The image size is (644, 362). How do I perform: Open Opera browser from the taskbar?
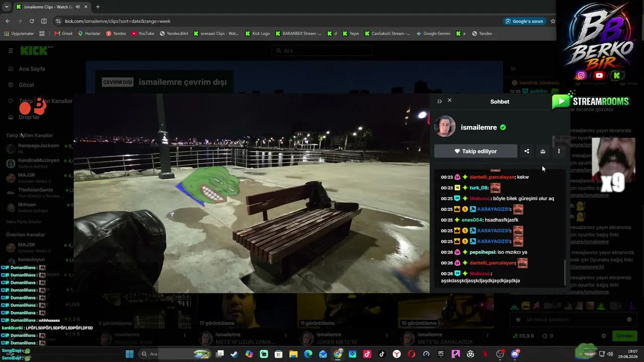pos(412,354)
